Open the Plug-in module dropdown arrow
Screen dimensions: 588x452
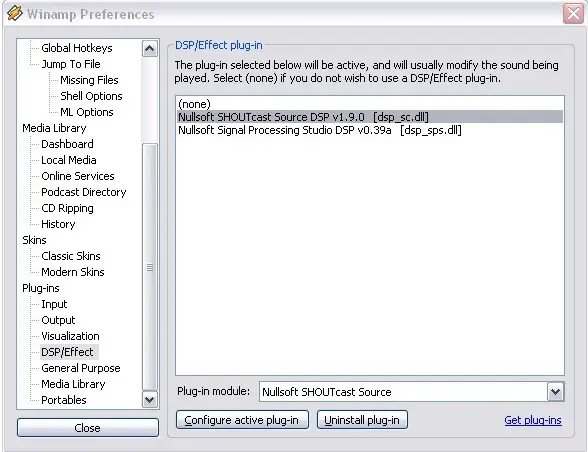[x=555, y=392]
